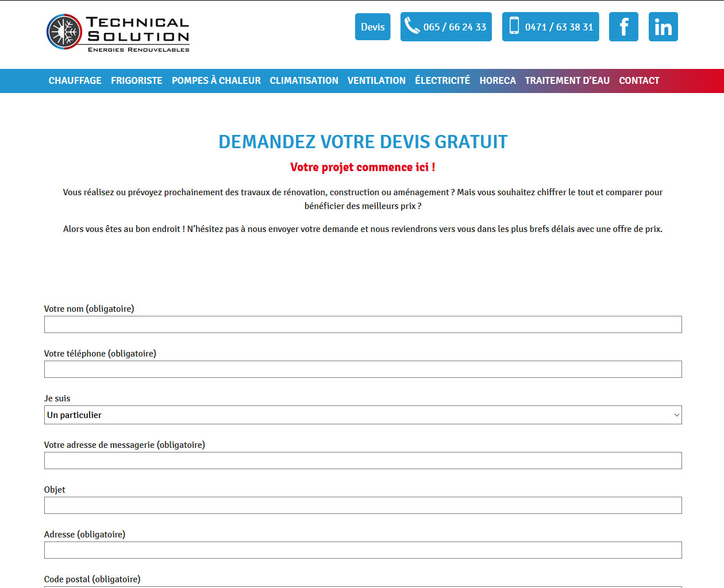Click the 'Demandez votre devis gratuit' heading
The width and height of the screenshot is (724, 588).
click(x=363, y=142)
